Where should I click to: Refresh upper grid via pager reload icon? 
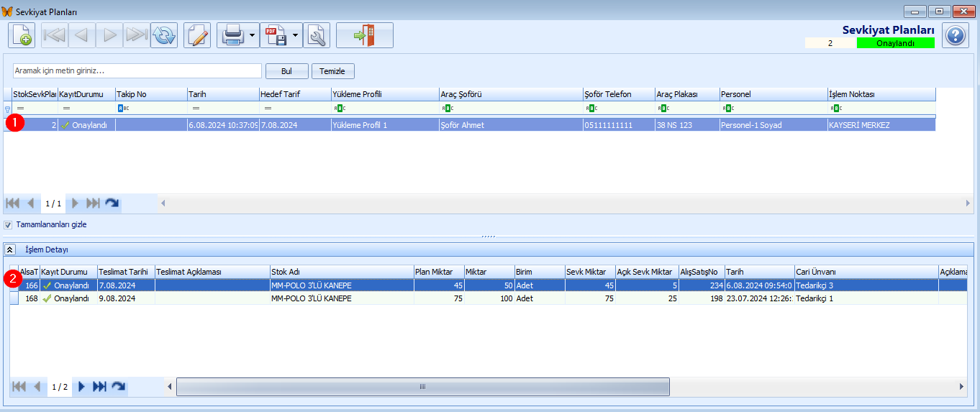[x=112, y=203]
